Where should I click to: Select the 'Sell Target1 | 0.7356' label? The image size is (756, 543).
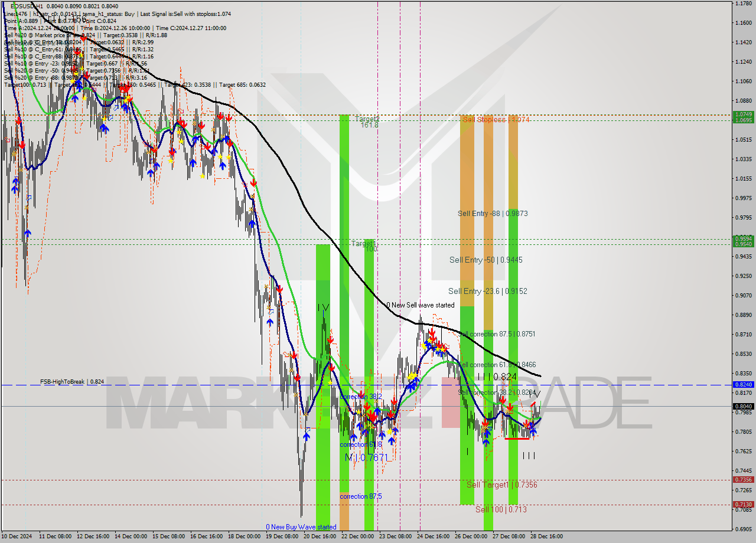click(501, 485)
